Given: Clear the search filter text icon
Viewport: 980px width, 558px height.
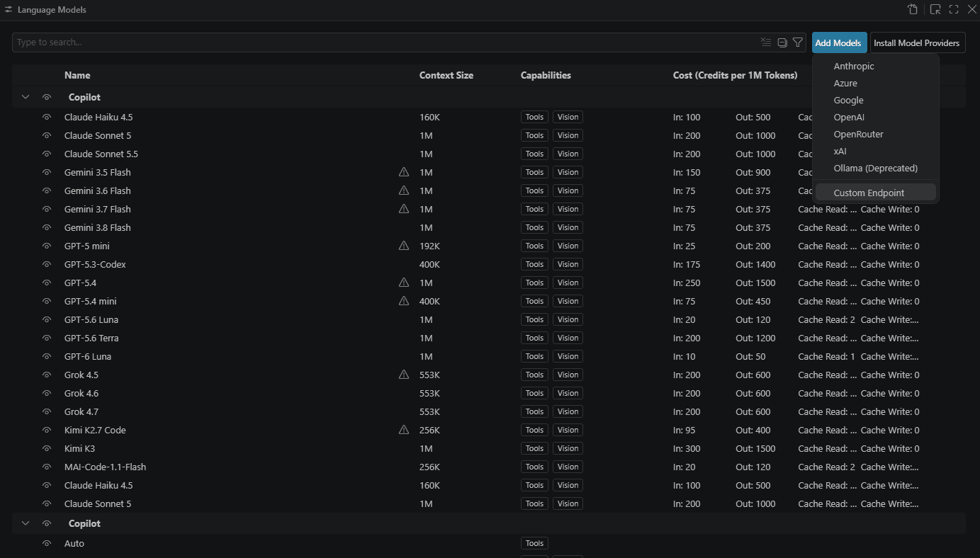Looking at the screenshot, I should coord(766,42).
